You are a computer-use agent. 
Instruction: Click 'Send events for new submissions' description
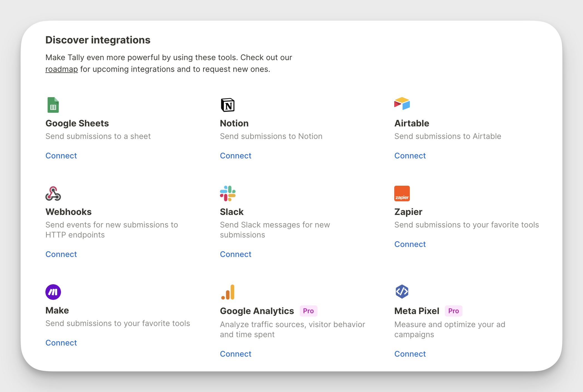(x=112, y=230)
